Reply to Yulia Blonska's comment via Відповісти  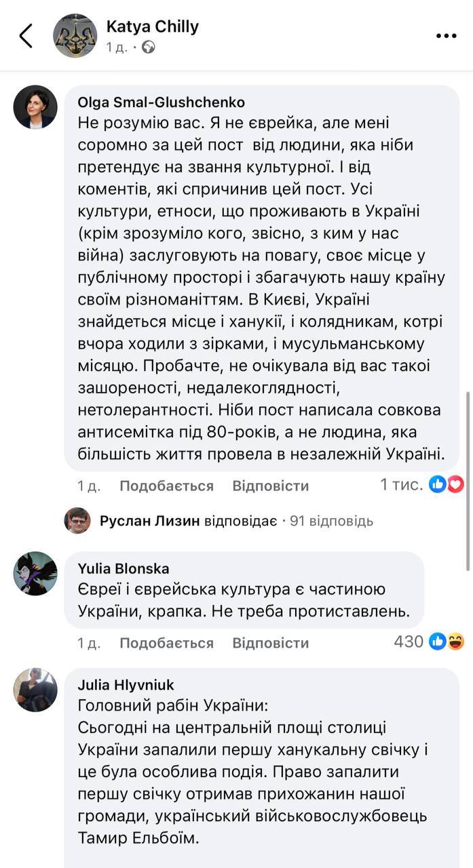click(x=270, y=643)
